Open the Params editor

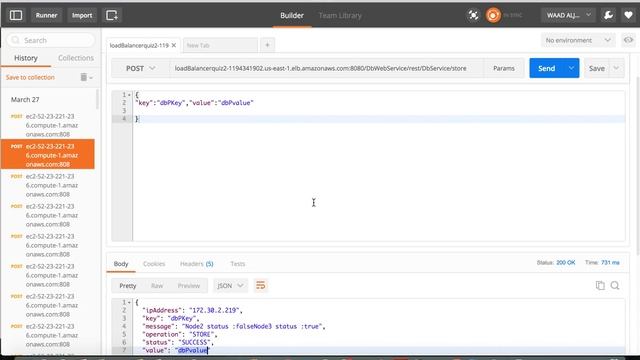504,68
